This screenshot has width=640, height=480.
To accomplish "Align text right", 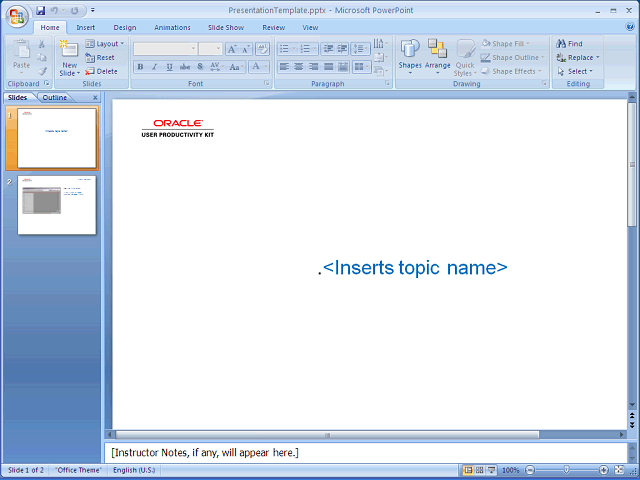I will (x=313, y=67).
